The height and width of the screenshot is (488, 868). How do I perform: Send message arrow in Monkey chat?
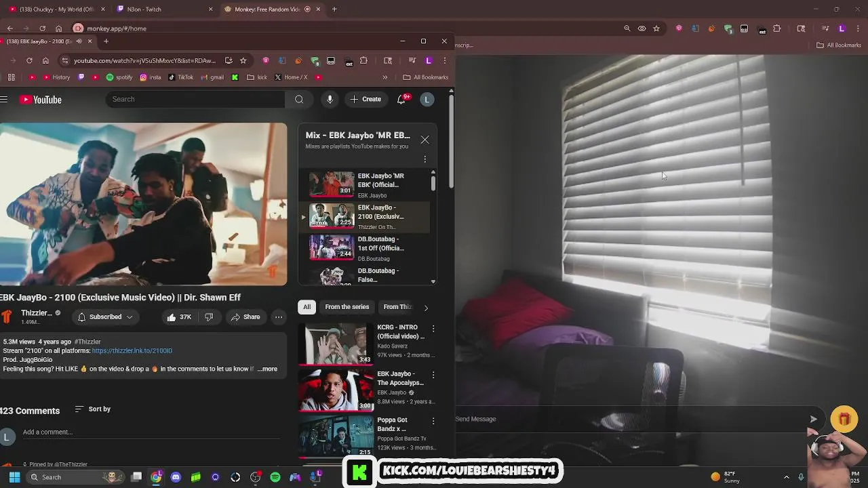tap(813, 419)
